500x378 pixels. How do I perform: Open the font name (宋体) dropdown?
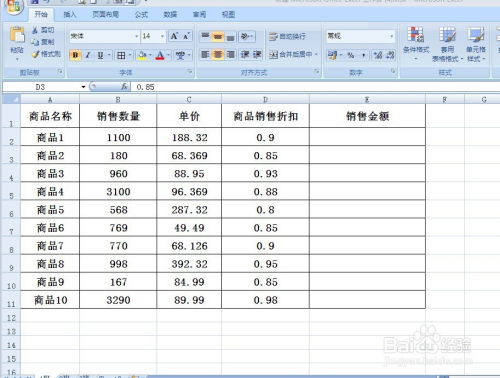[x=137, y=36]
